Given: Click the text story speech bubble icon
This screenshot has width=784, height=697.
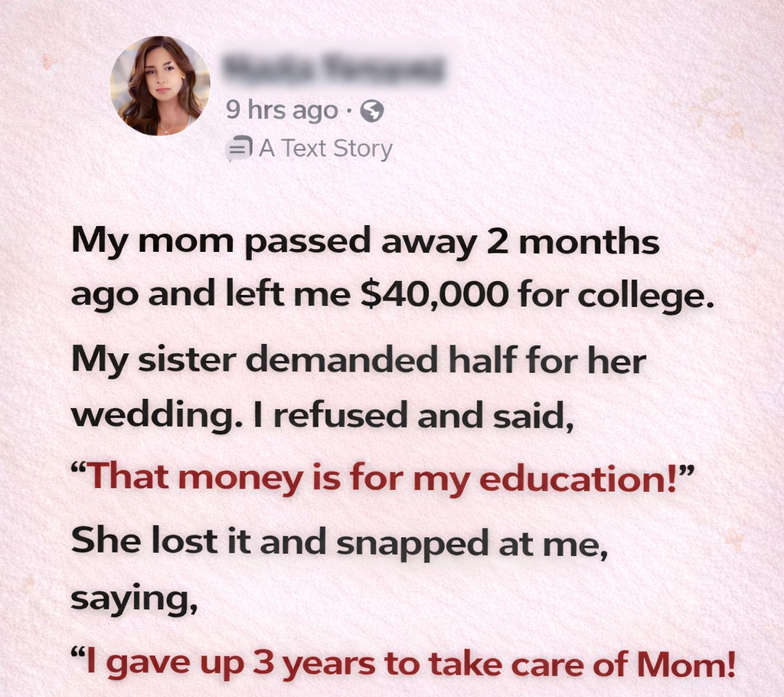Looking at the screenshot, I should [x=240, y=148].
